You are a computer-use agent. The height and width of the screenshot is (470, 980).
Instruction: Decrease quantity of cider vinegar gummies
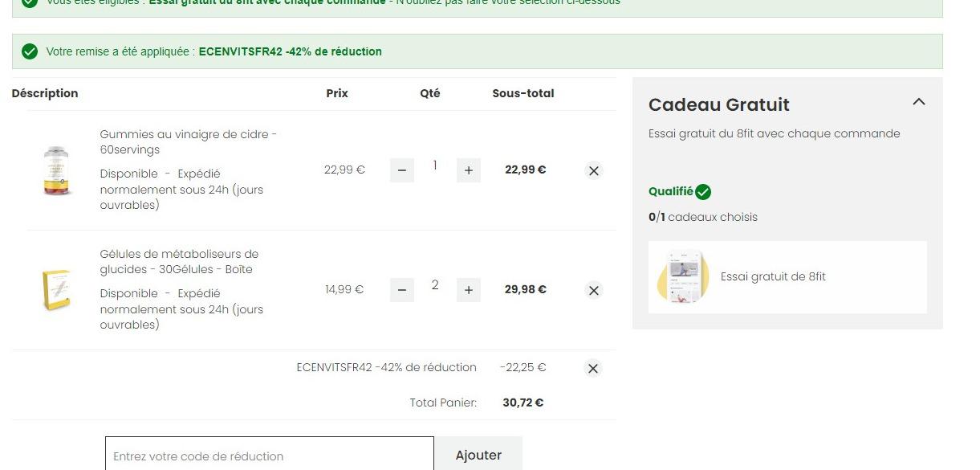[x=402, y=170]
